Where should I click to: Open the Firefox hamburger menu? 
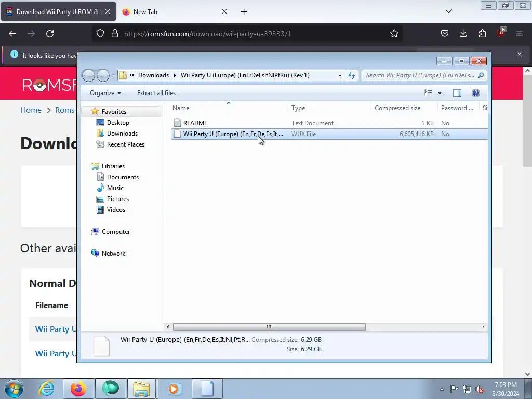pos(520,34)
